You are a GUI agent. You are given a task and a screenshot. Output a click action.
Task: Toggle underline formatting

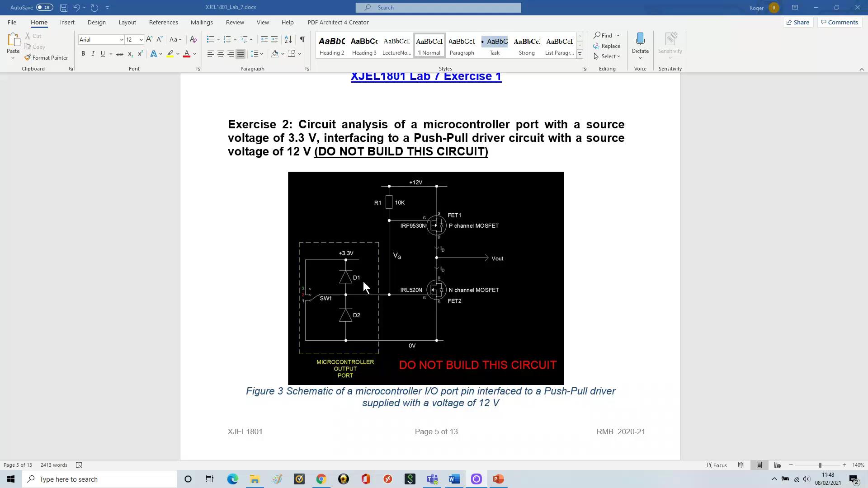(x=103, y=53)
